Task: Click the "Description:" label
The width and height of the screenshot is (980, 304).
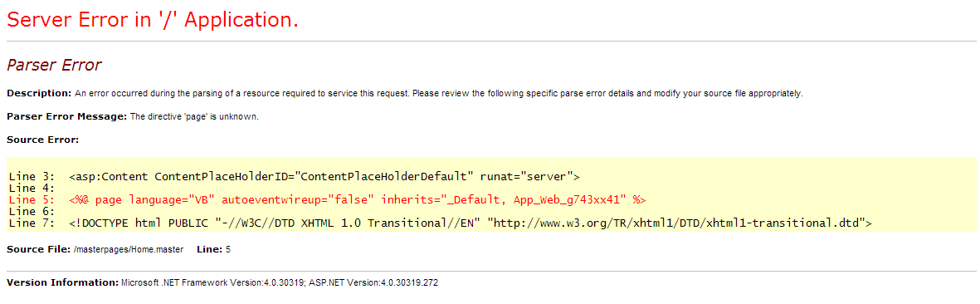Action: click(x=39, y=93)
